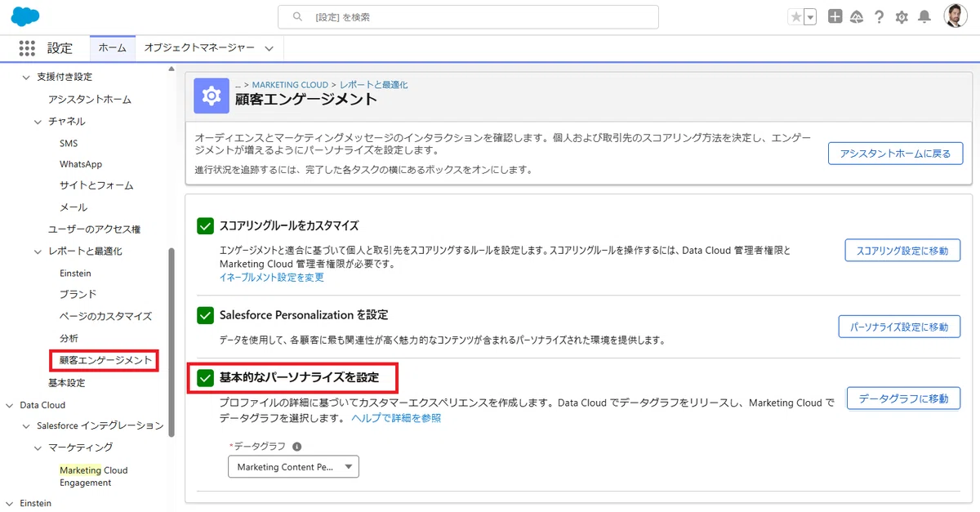Select ページのカスタマイズ in sidebar

105,316
